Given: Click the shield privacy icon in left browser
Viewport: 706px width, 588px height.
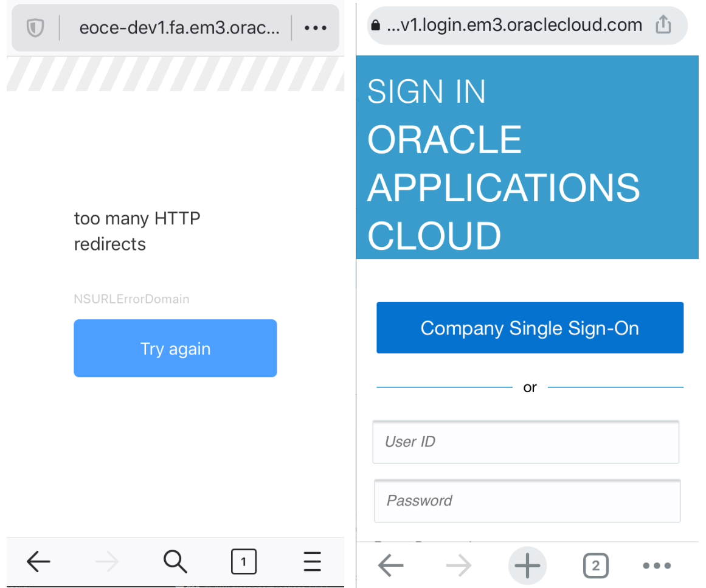Looking at the screenshot, I should [35, 27].
